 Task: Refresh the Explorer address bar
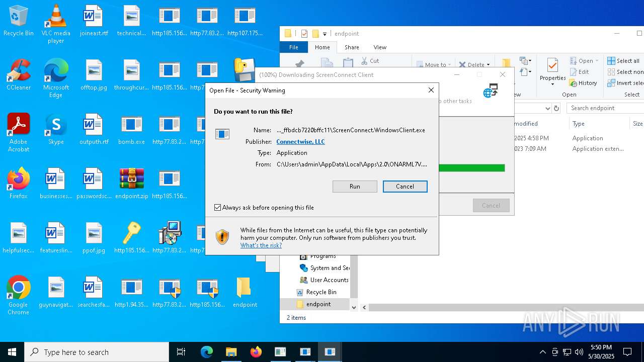tap(556, 108)
